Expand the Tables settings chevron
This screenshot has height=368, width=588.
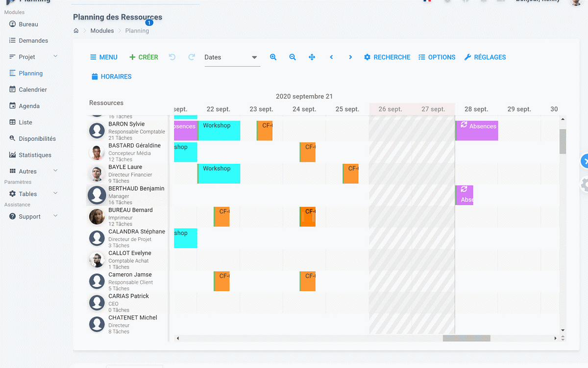pos(55,193)
